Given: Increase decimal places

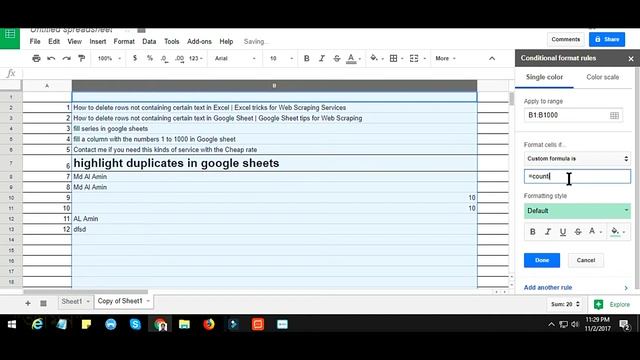Looking at the screenshot, I should pos(180,58).
